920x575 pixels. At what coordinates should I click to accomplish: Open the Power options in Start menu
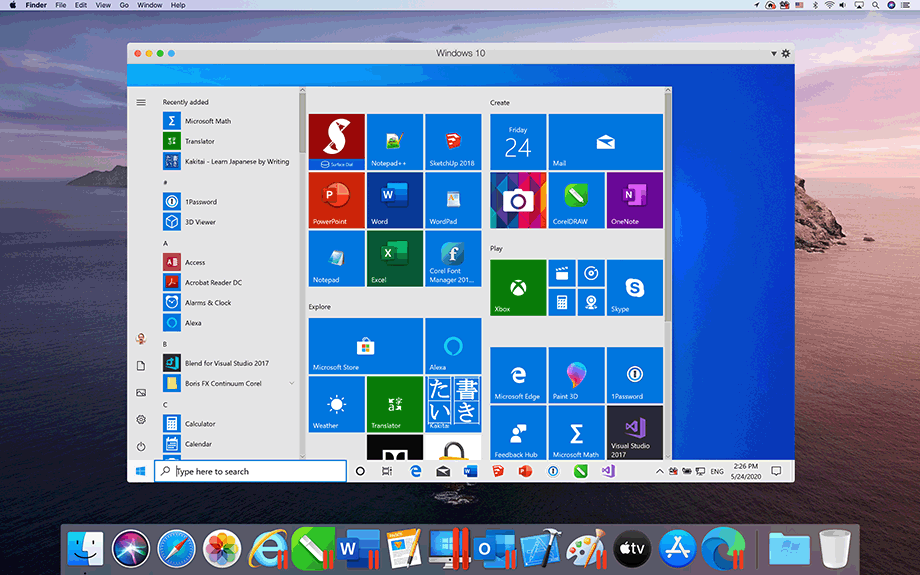click(x=141, y=447)
